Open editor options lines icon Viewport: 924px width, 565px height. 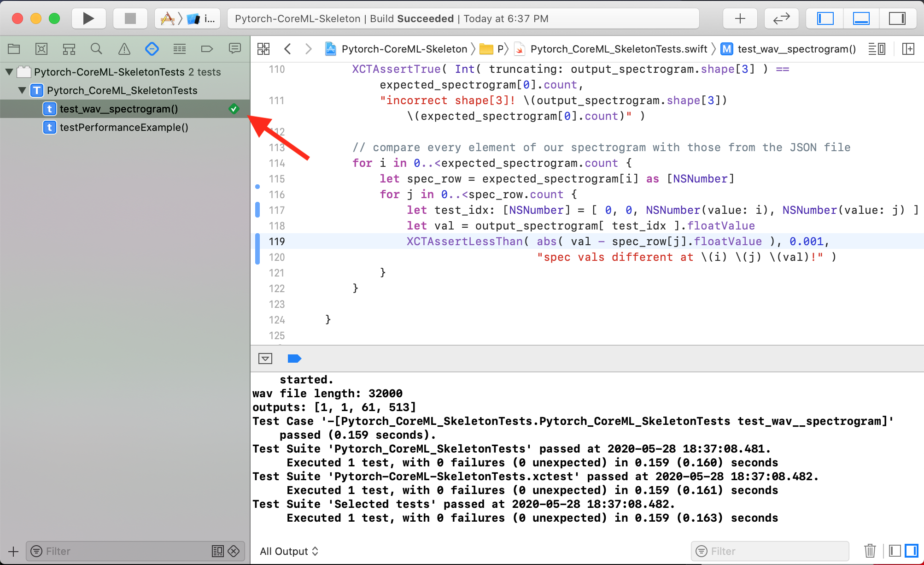877,49
